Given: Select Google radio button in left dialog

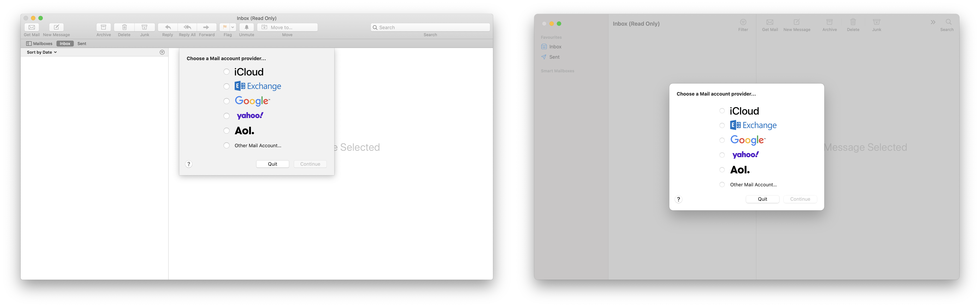Looking at the screenshot, I should pos(226,101).
